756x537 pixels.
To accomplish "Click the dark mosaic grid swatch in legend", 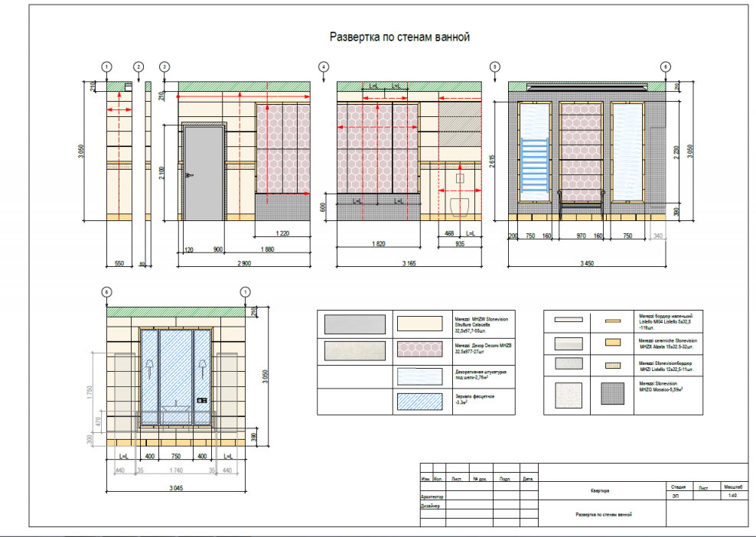I will pyautogui.click(x=611, y=394).
